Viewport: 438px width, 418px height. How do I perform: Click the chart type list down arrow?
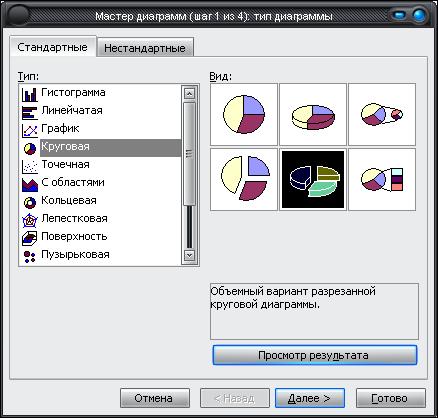point(189,256)
